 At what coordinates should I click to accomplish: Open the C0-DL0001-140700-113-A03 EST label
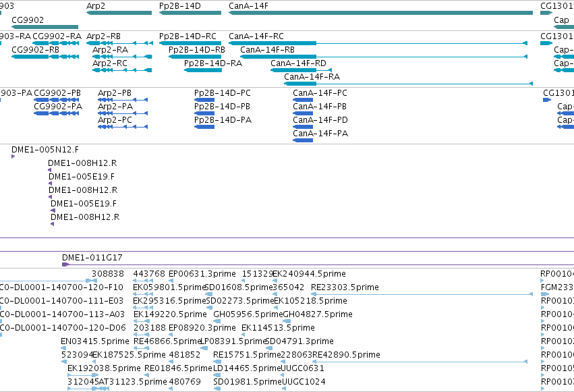(62, 314)
